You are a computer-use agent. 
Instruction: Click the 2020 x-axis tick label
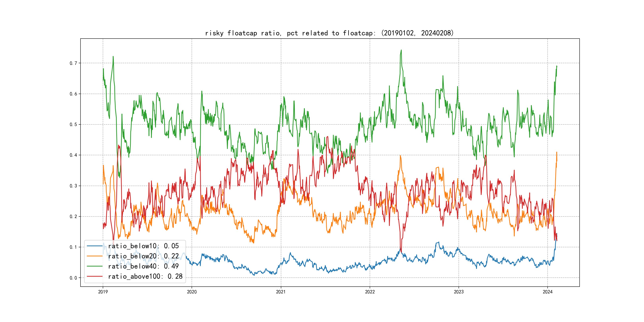[x=192, y=292]
